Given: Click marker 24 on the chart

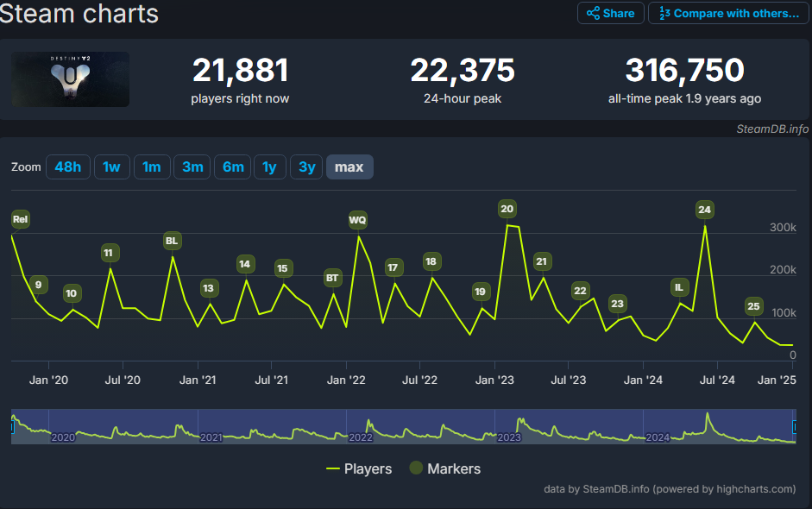Looking at the screenshot, I should [x=705, y=210].
